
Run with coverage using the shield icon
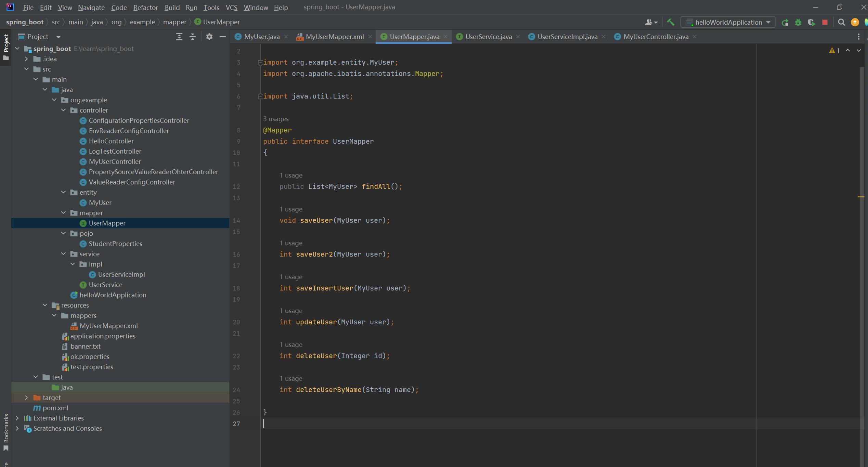pos(811,23)
